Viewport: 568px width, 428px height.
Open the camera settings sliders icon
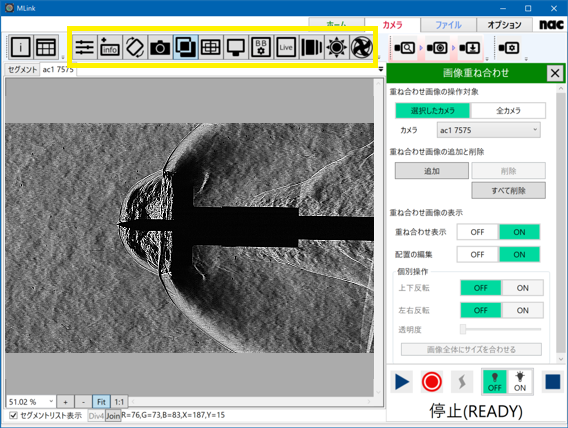84,47
